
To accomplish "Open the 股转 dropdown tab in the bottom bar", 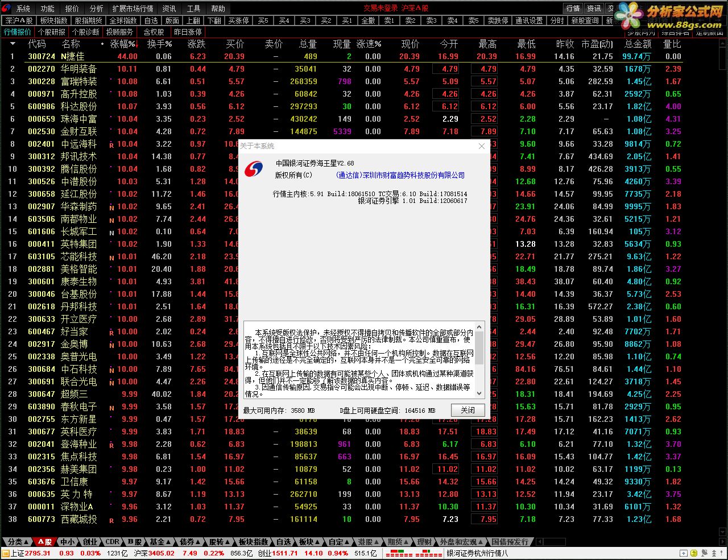I will point(220,542).
